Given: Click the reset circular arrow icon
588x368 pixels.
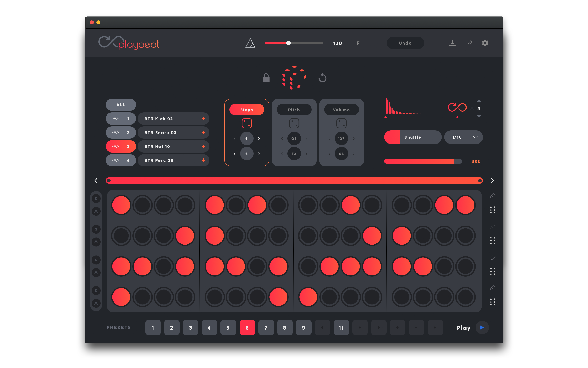Looking at the screenshot, I should [322, 78].
